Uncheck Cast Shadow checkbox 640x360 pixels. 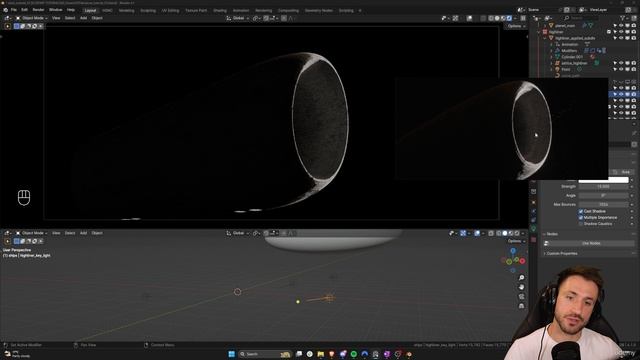(581, 211)
